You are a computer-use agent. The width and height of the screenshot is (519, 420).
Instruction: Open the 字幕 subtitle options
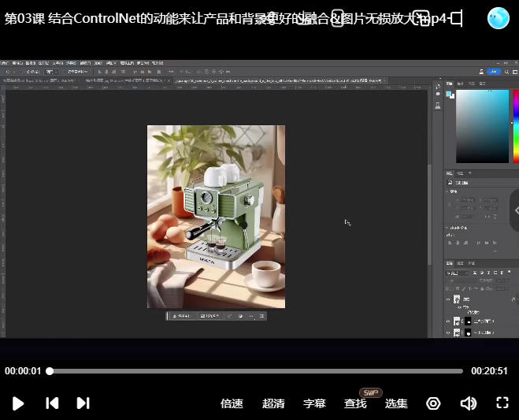314,403
